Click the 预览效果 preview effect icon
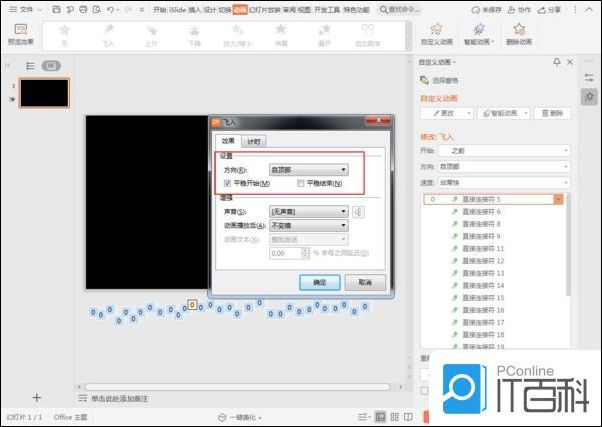 (21, 35)
